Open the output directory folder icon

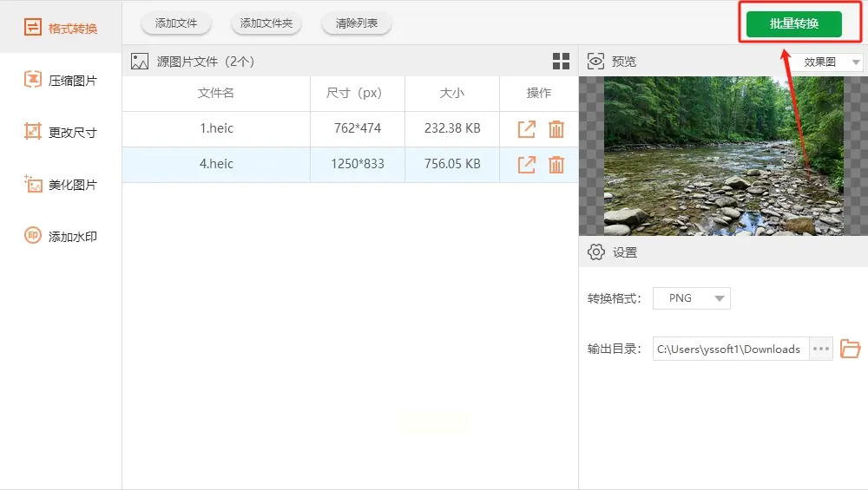coord(850,349)
